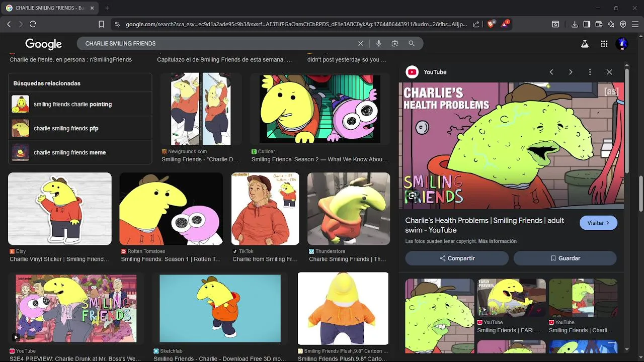The image size is (644, 362).
Task: Open Charlie's Health Problems YouTube title link
Action: [x=485, y=225]
